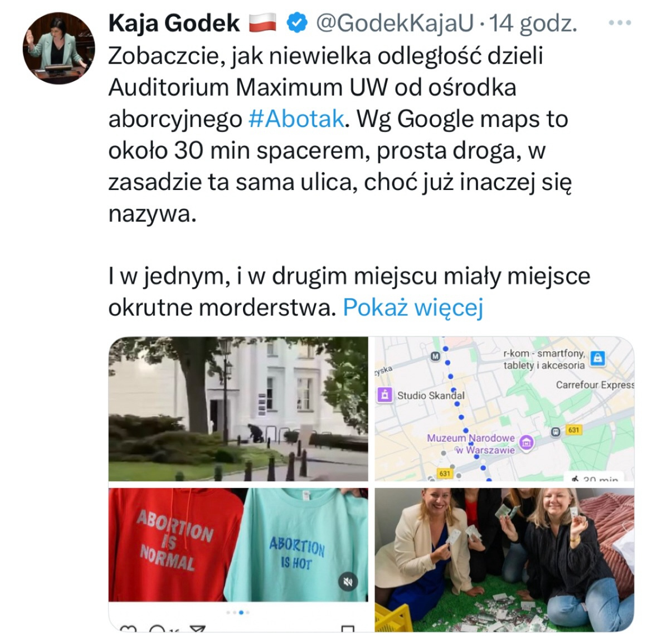Image resolution: width=657 pixels, height=644 pixels.
Task: Unmute video via the speaker icon
Action: [348, 582]
